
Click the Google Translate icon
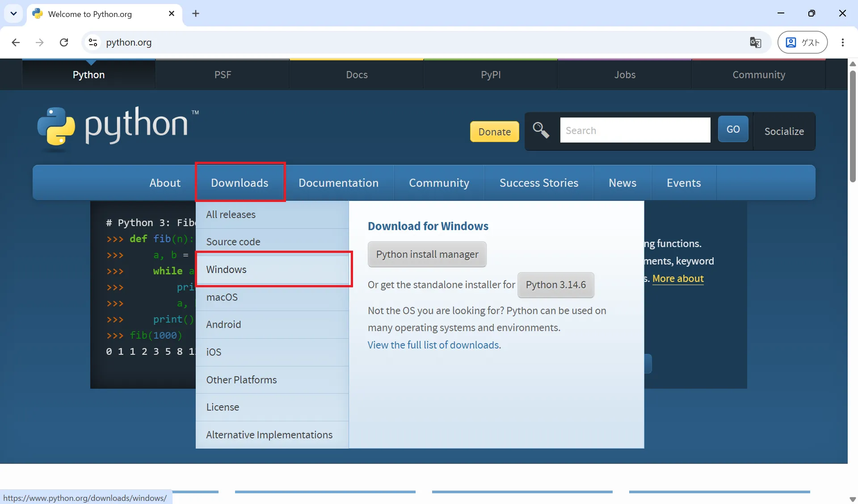coord(756,42)
